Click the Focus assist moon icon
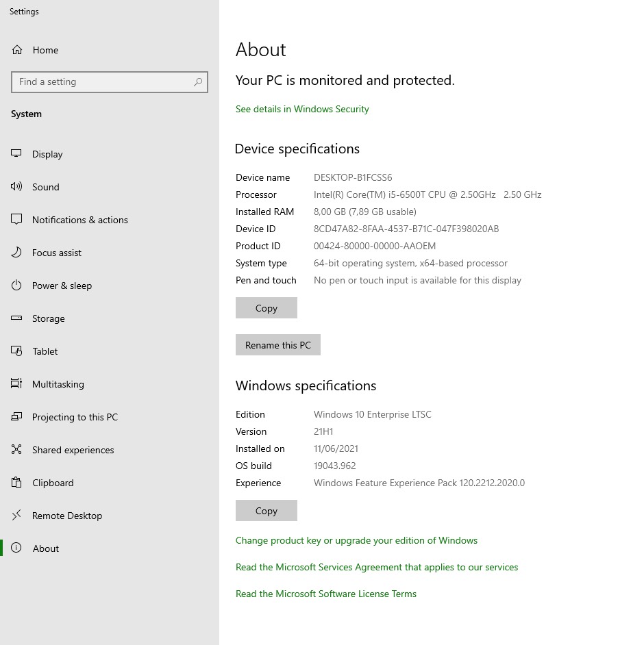644x645 pixels. (16, 252)
